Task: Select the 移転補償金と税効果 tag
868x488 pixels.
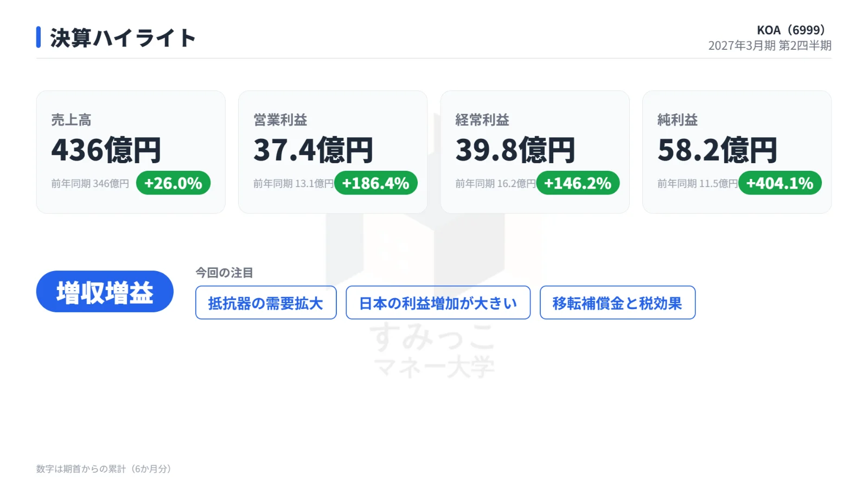Action: 617,303
